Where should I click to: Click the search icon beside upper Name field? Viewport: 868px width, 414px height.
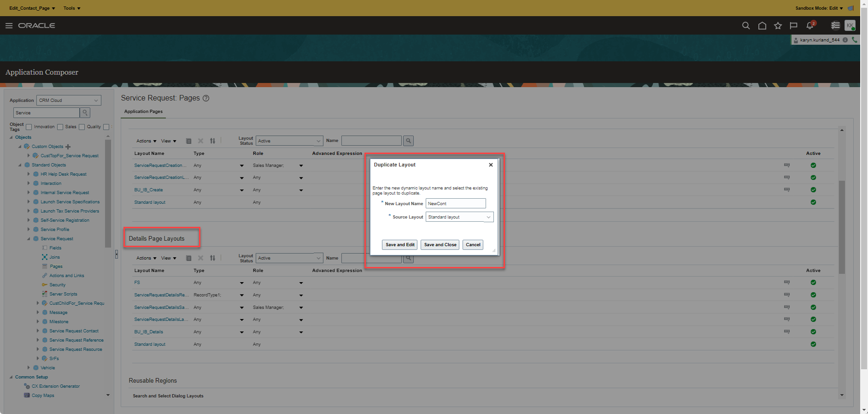tap(408, 141)
